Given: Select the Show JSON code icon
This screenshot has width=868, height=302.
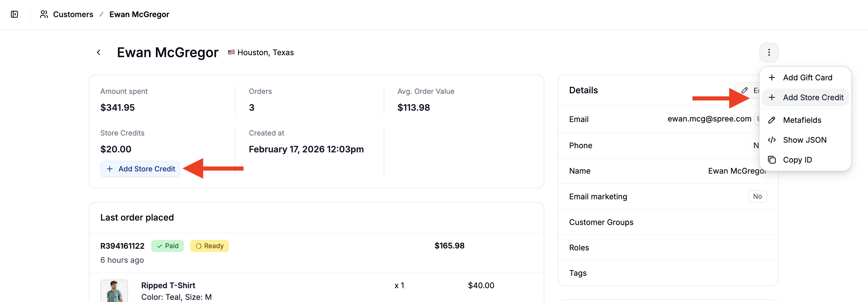Looking at the screenshot, I should click(772, 140).
